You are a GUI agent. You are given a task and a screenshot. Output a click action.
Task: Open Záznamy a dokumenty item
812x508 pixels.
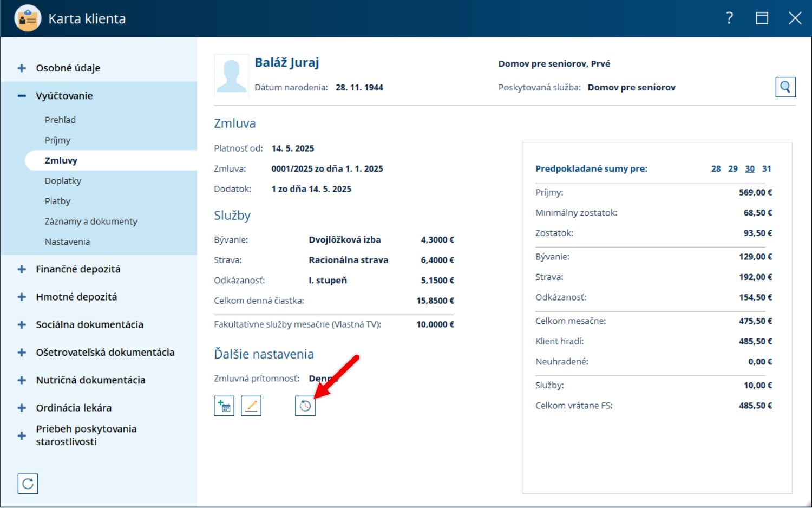[91, 222]
